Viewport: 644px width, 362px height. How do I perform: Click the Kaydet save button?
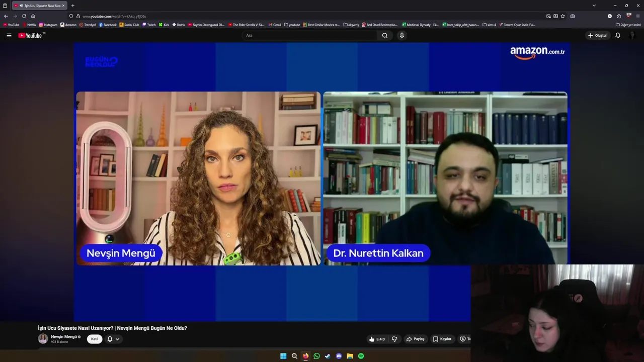(442, 339)
